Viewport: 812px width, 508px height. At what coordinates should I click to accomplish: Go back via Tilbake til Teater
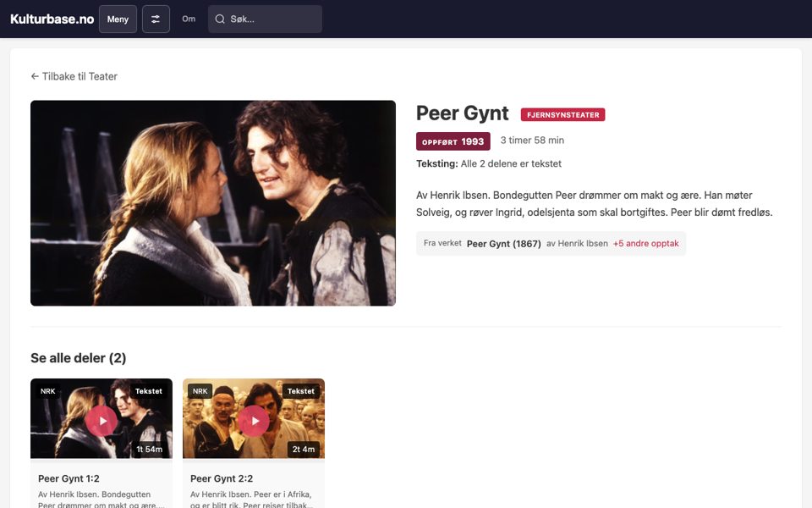(x=74, y=76)
